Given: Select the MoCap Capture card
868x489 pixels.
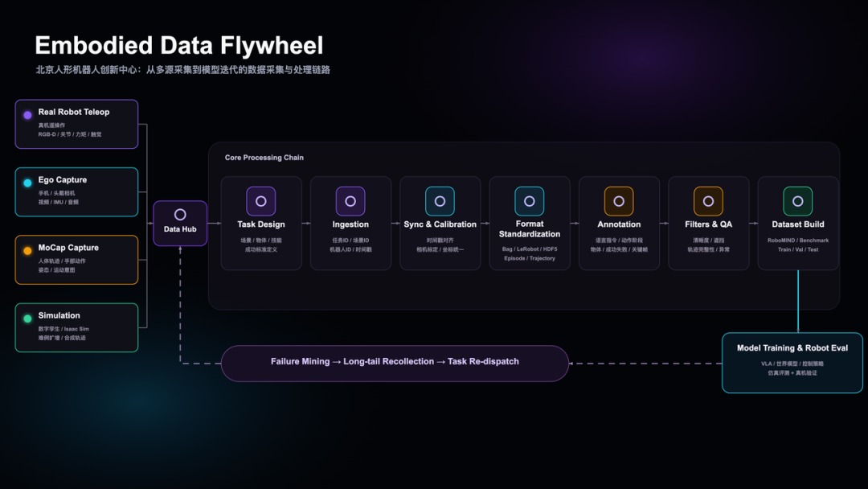Looking at the screenshot, I should click(76, 260).
